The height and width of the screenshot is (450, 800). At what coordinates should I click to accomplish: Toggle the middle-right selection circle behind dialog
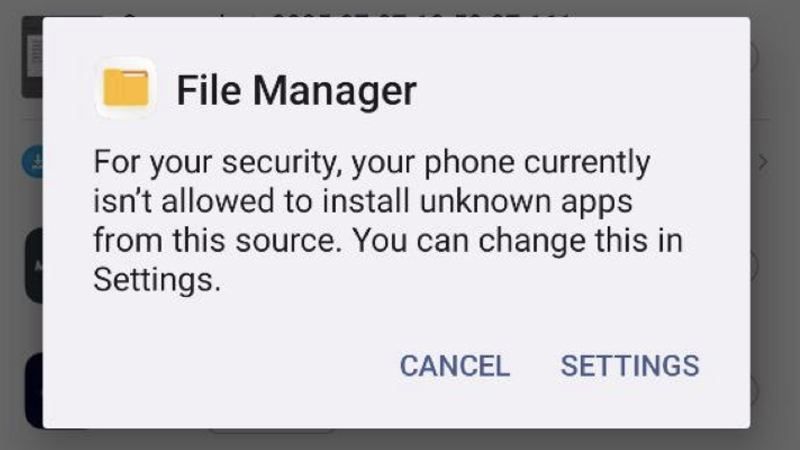tap(757, 265)
